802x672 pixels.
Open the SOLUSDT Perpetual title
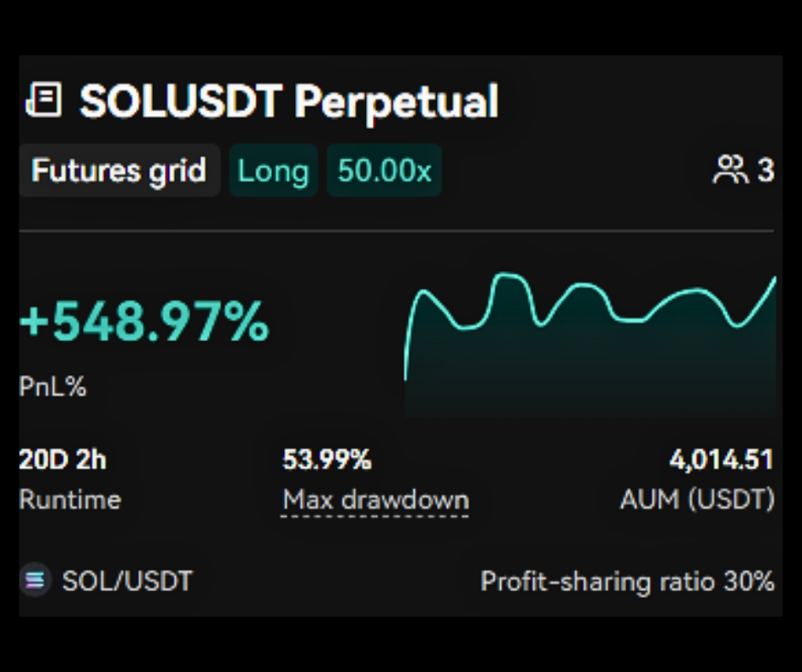click(288, 101)
